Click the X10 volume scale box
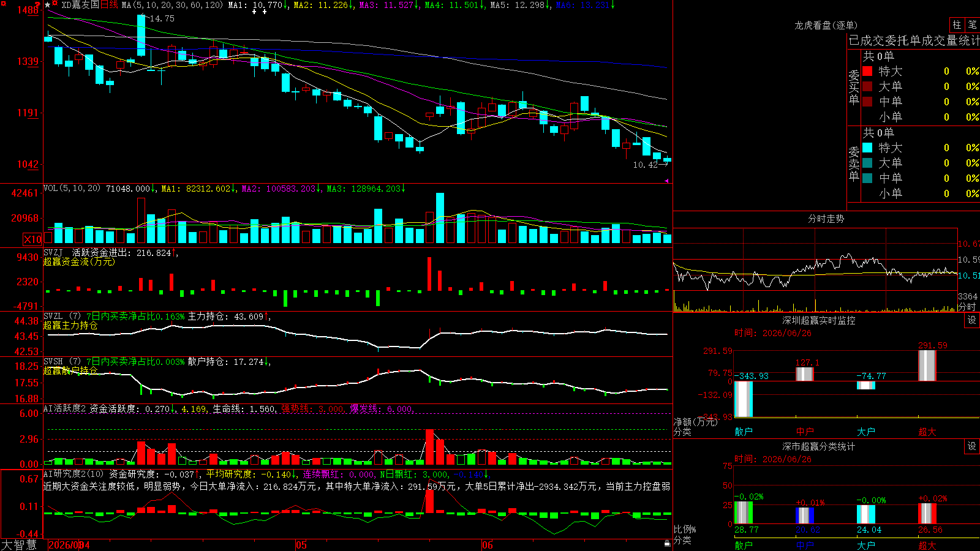This screenshot has width=980, height=551. pyautogui.click(x=32, y=239)
